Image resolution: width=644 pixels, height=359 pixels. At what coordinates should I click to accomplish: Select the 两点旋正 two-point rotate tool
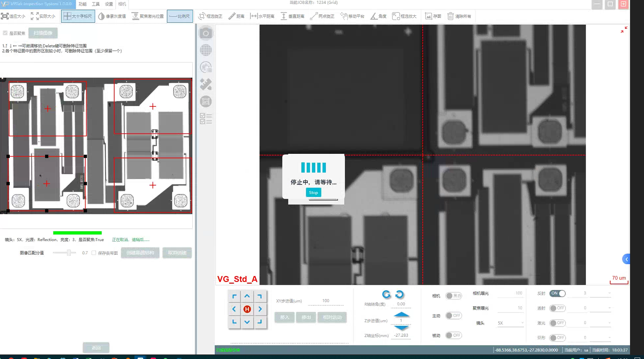pyautogui.click(x=322, y=16)
